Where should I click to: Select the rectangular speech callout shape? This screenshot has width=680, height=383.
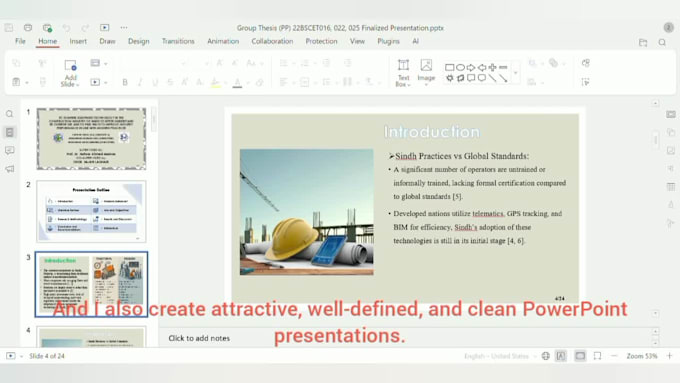tap(471, 78)
